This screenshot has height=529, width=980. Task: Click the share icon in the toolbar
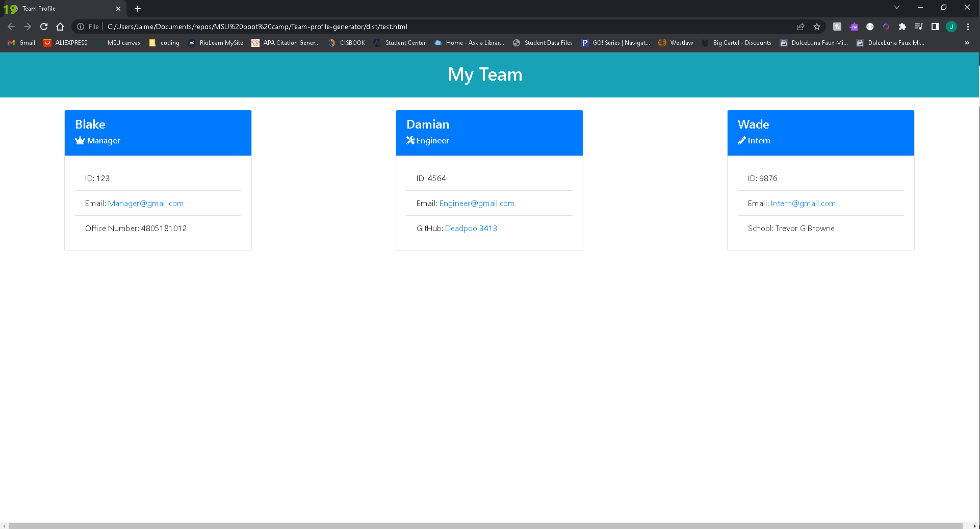801,27
